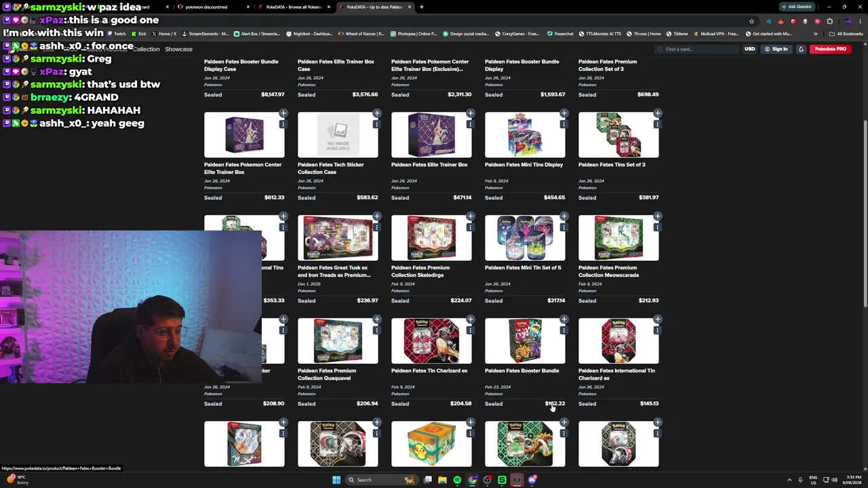Open three-dot menu on Great Tusk ex Premium card
Viewport: 868px width, 488px height.
pyautogui.click(x=376, y=227)
